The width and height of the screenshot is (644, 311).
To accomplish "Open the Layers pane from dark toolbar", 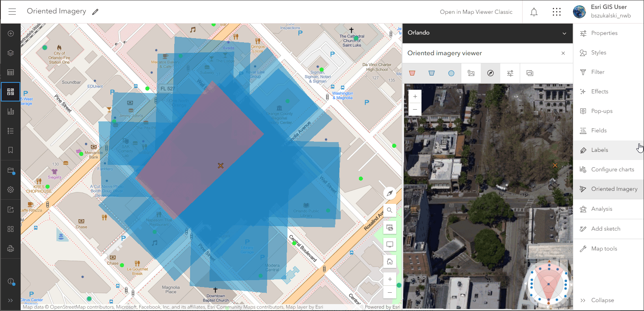I will (11, 53).
